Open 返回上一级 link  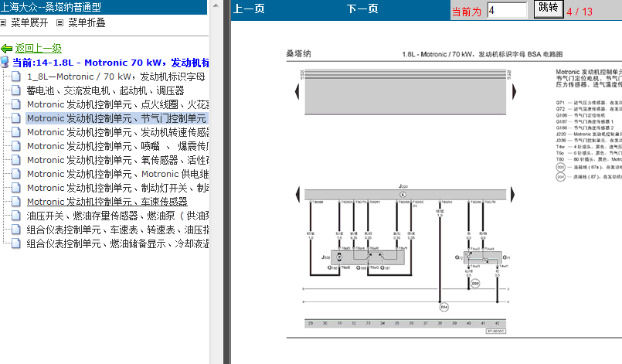pos(39,49)
